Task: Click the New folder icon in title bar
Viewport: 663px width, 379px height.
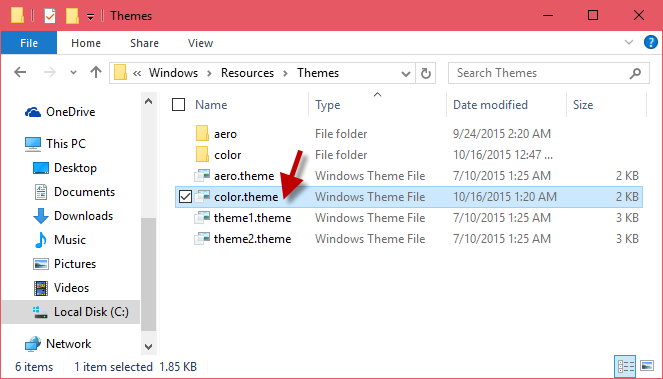Action: click(72, 16)
